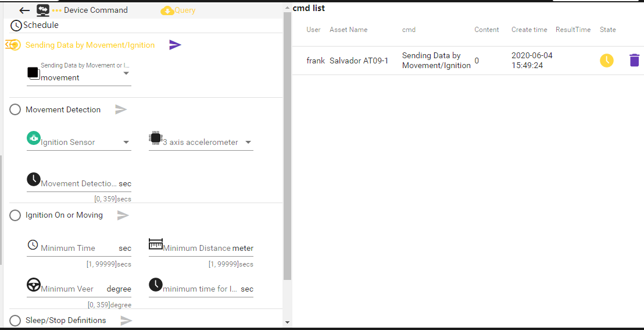
Task: Click the Create time column header
Action: coord(529,30)
